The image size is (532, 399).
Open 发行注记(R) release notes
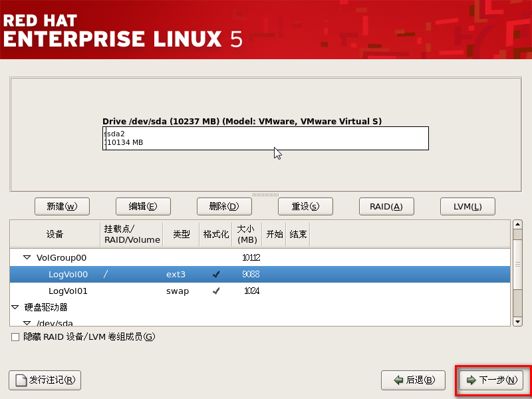[45, 380]
